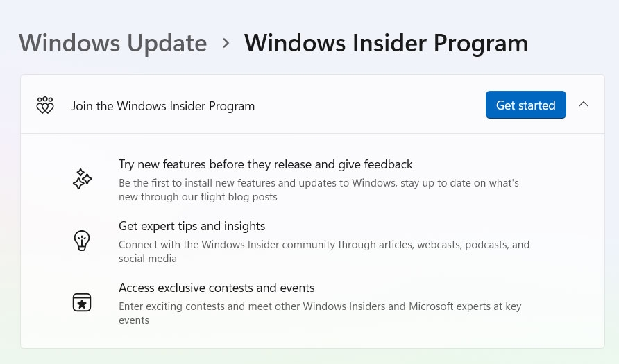This screenshot has height=364, width=619.
Task: Click the Enter exciting contests description text
Action: tap(320, 313)
